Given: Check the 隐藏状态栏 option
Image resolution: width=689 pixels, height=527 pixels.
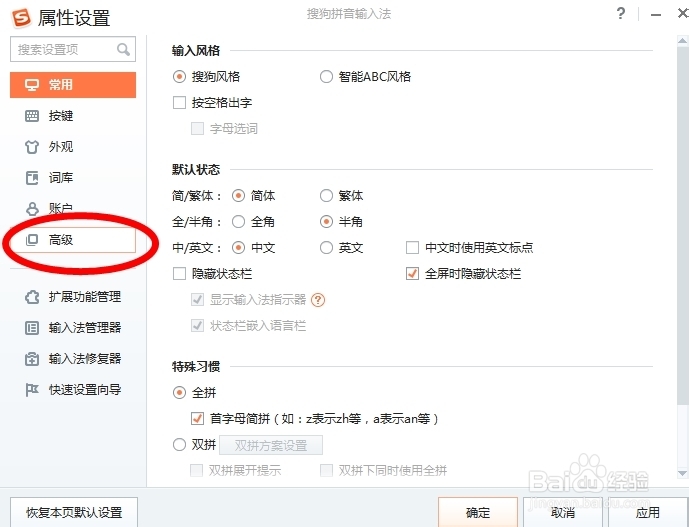Looking at the screenshot, I should (179, 274).
